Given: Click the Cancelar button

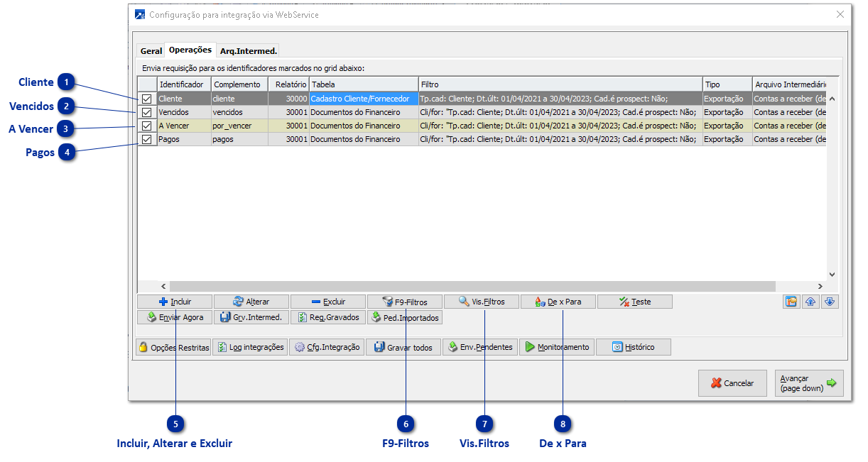Looking at the screenshot, I should click(x=732, y=383).
